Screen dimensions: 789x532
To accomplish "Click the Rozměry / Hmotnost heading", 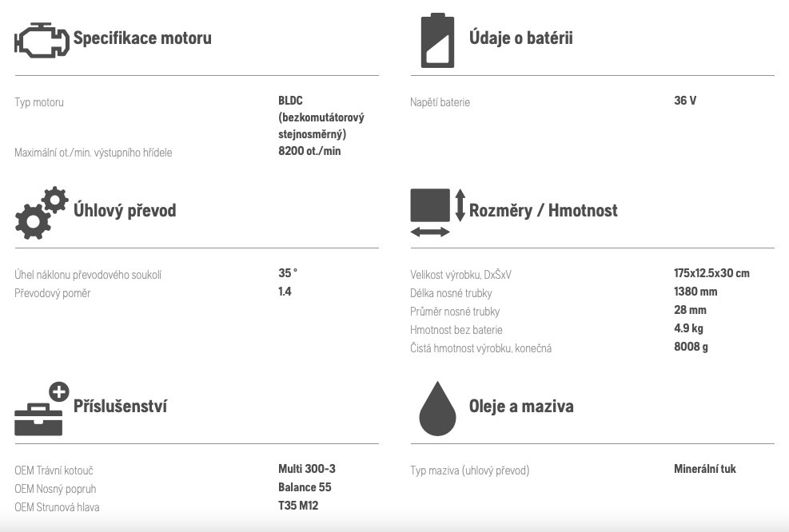I will point(543,211).
